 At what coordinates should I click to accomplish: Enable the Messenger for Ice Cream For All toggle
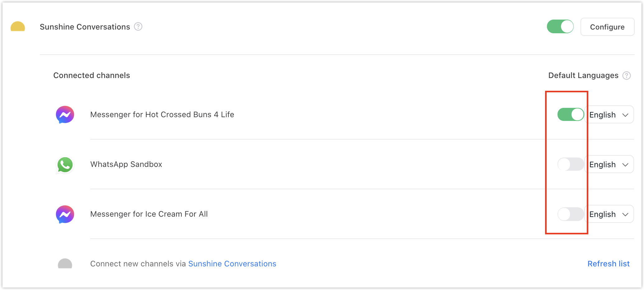tap(570, 214)
